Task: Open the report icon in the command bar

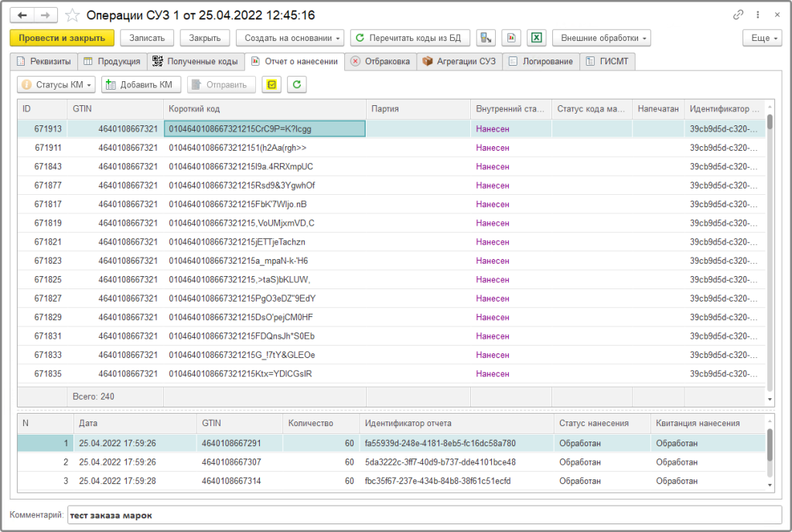Action: [511, 38]
